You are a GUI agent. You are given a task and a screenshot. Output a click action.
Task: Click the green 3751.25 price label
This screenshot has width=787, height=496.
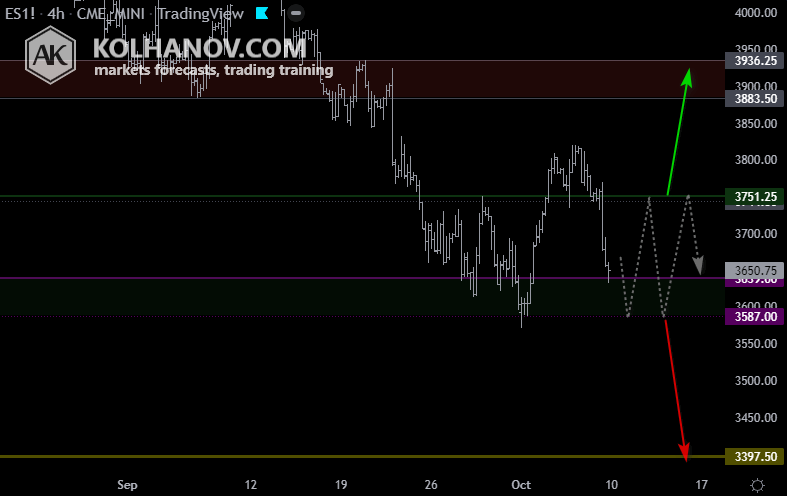pos(755,196)
